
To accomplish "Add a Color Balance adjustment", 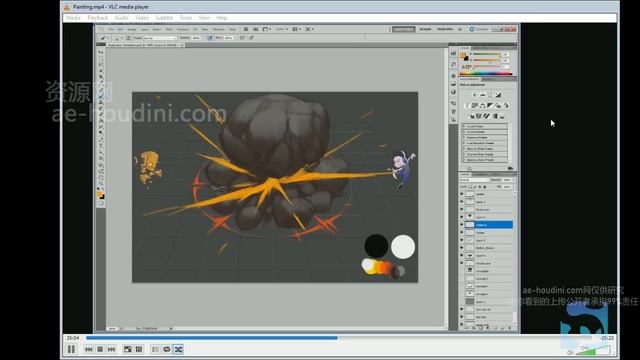I will 482,105.
